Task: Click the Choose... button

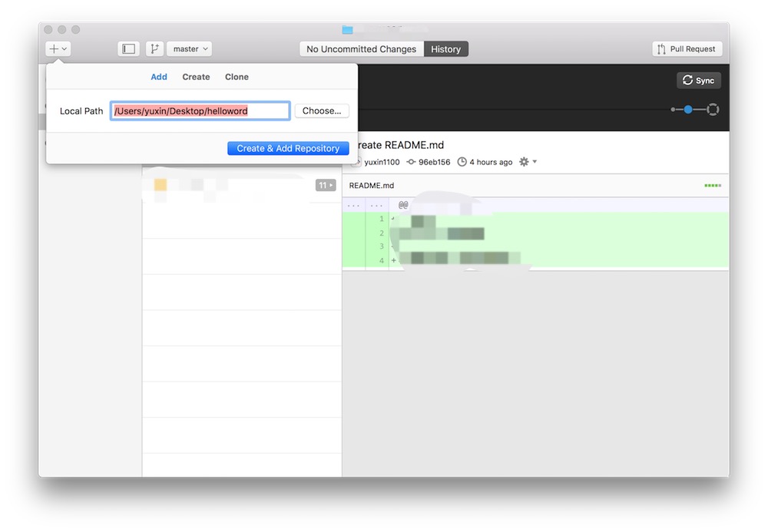Action: [322, 111]
